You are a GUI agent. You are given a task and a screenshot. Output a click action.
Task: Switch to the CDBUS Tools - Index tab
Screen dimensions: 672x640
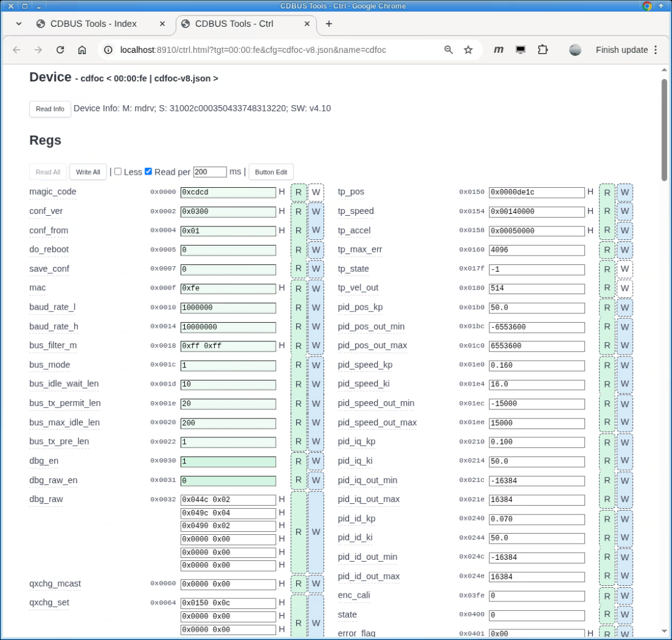click(93, 24)
